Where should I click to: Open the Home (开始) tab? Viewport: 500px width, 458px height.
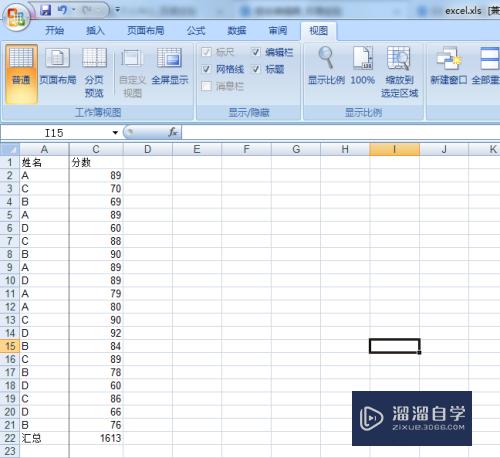click(54, 31)
